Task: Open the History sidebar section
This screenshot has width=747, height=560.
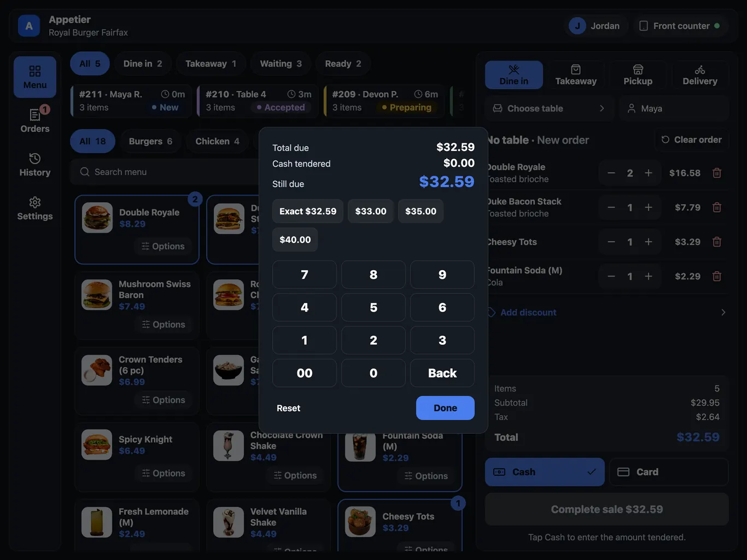Action: 35,165
